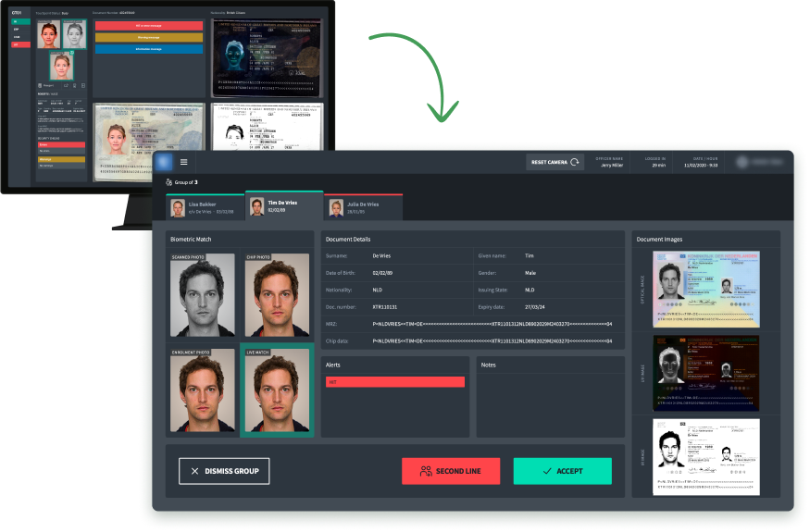
Task: Click the Reset Camera button
Action: (x=555, y=162)
